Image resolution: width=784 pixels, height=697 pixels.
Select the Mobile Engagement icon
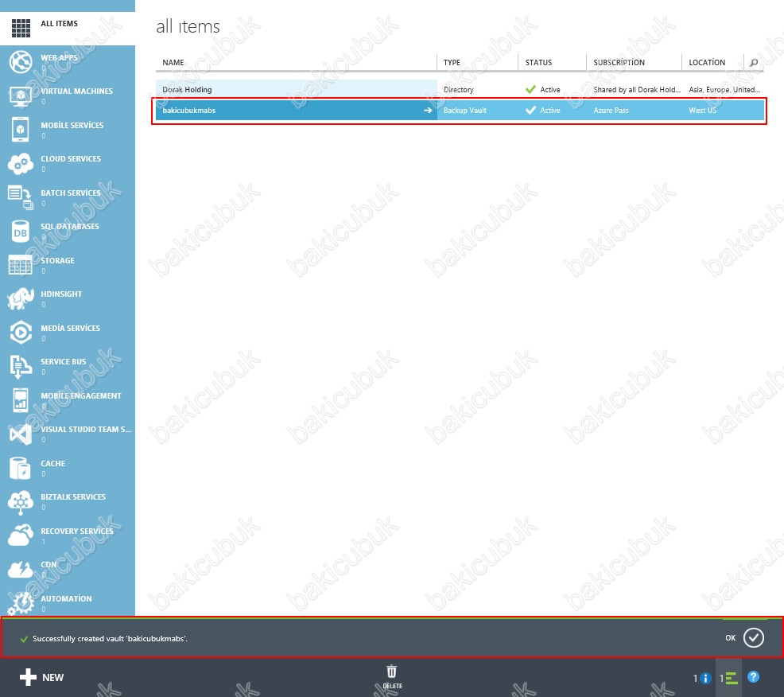pos(21,400)
